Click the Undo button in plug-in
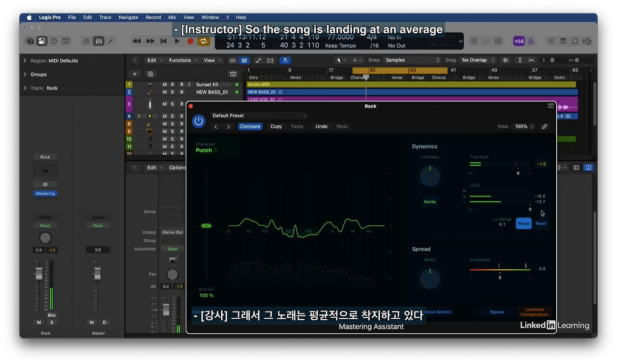Screen dimensions: 617x364 (x=322, y=127)
